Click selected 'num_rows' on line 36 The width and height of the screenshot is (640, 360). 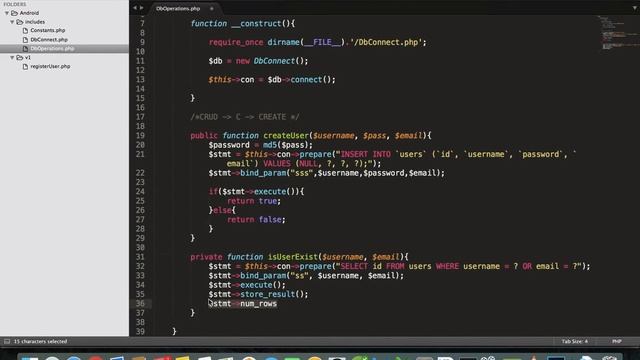pos(258,304)
